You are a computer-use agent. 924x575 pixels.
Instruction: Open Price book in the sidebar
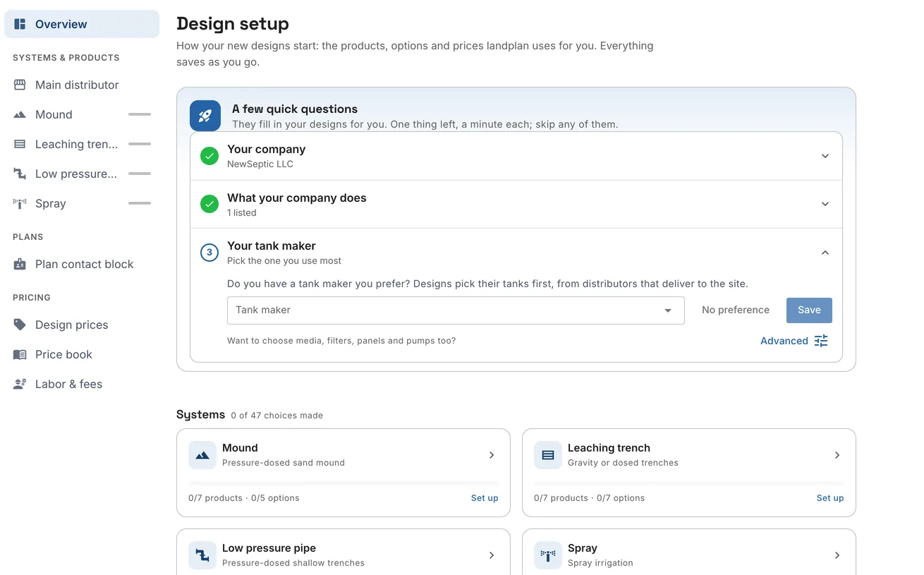pyautogui.click(x=82, y=354)
